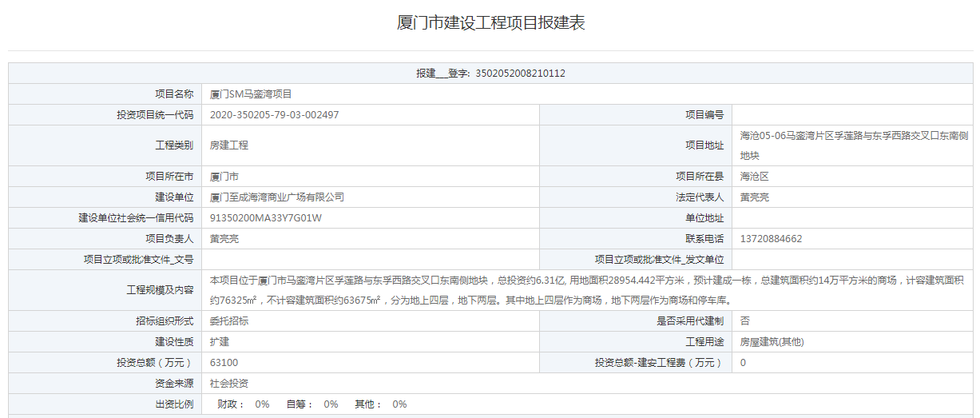This screenshot has width=980, height=418.
Task: Click the 资金来源 label
Action: [x=173, y=384]
